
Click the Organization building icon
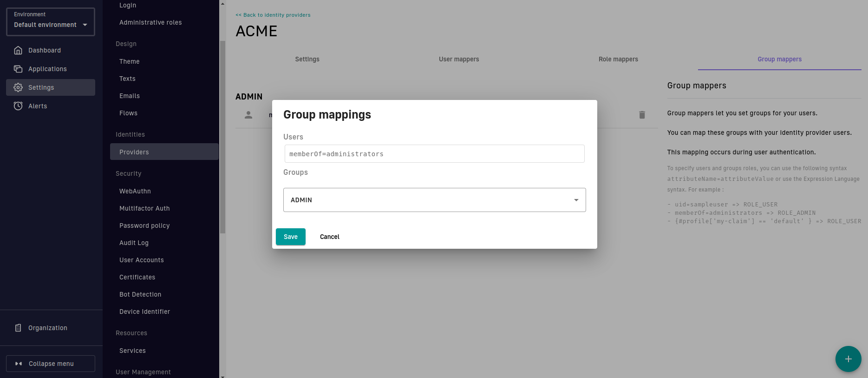[18, 328]
